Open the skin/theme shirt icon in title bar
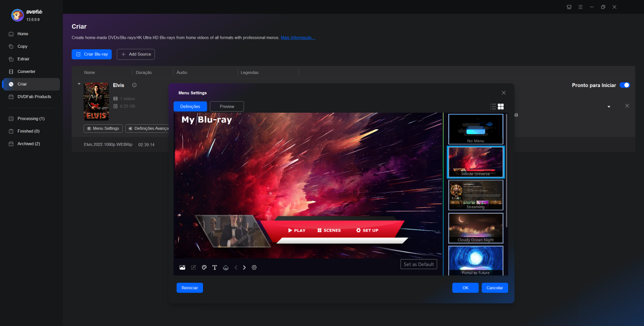The image size is (644, 326). click(569, 7)
